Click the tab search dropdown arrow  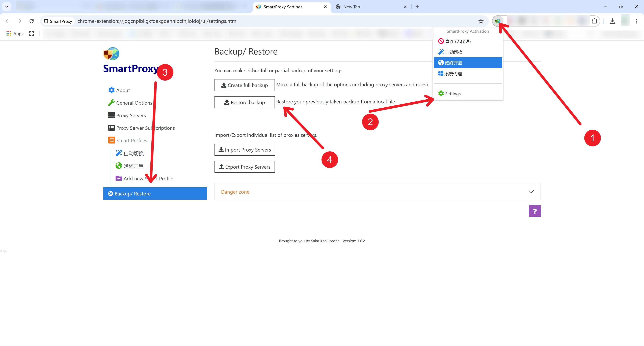pyautogui.click(x=7, y=7)
